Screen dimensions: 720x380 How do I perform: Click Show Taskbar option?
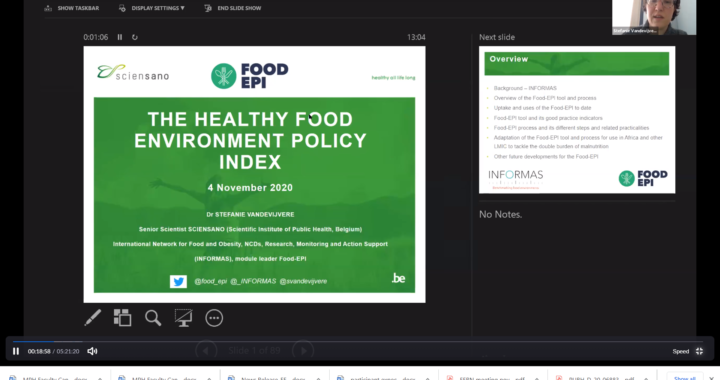pyautogui.click(x=72, y=8)
